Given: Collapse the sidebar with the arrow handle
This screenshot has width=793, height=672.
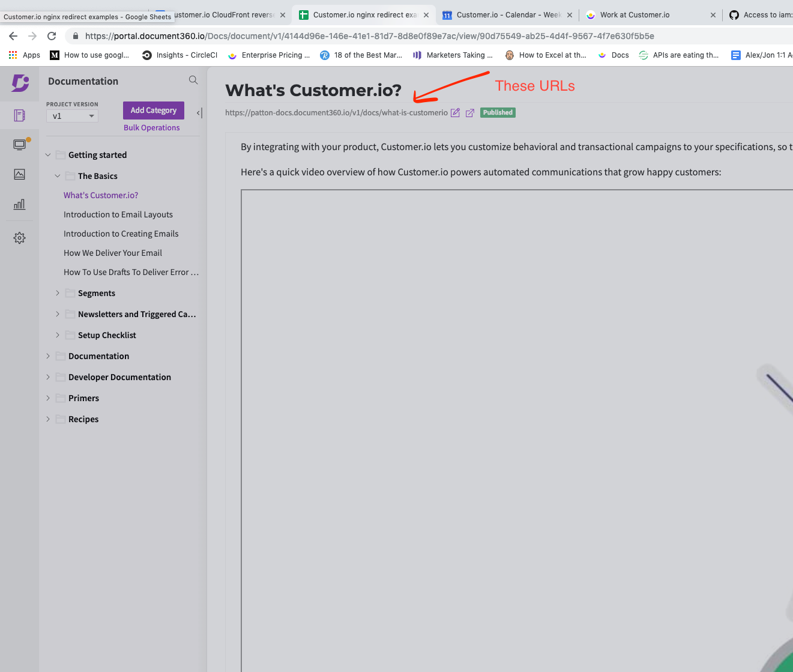Looking at the screenshot, I should [199, 113].
